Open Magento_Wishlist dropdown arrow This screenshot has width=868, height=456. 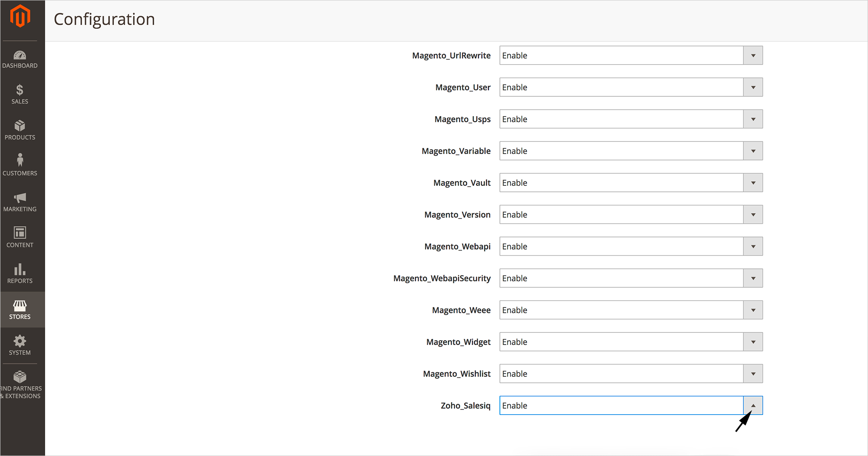coord(753,374)
